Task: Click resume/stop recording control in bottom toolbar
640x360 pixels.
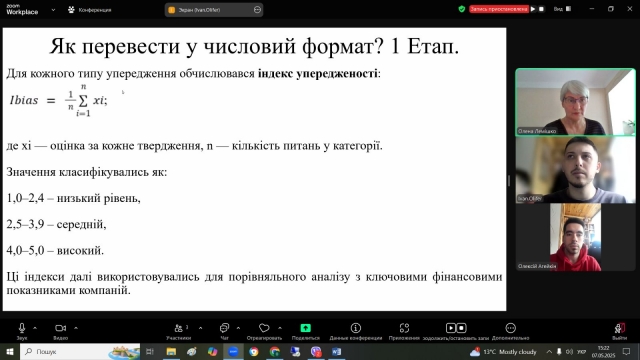Action: click(x=456, y=331)
